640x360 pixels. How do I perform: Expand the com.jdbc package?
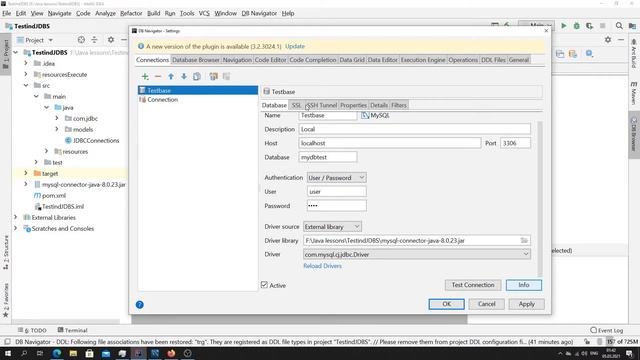click(x=57, y=118)
